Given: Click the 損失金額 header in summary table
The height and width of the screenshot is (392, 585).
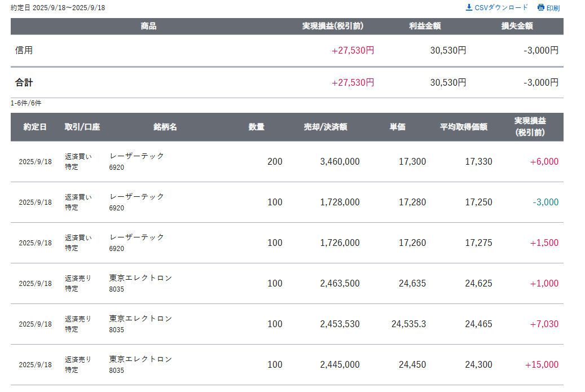Looking at the screenshot, I should [517, 26].
